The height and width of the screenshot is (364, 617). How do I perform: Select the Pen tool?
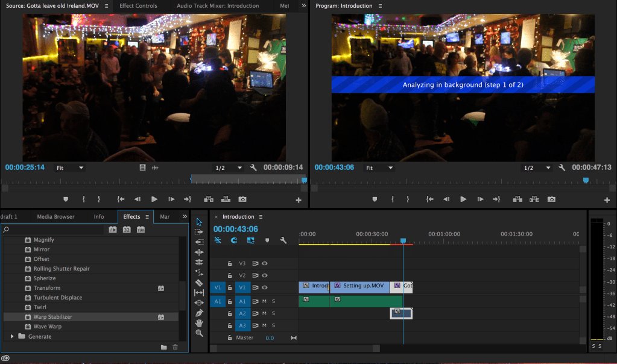(199, 313)
